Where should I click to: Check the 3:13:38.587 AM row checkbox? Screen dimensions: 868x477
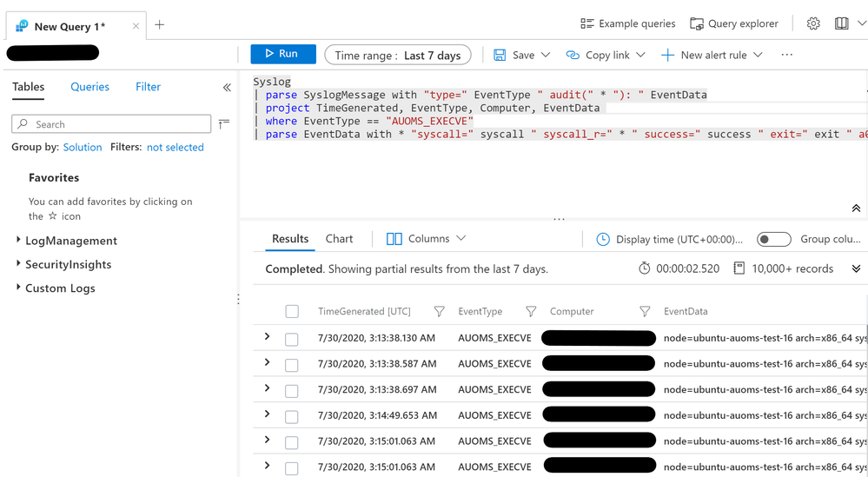pos(292,365)
